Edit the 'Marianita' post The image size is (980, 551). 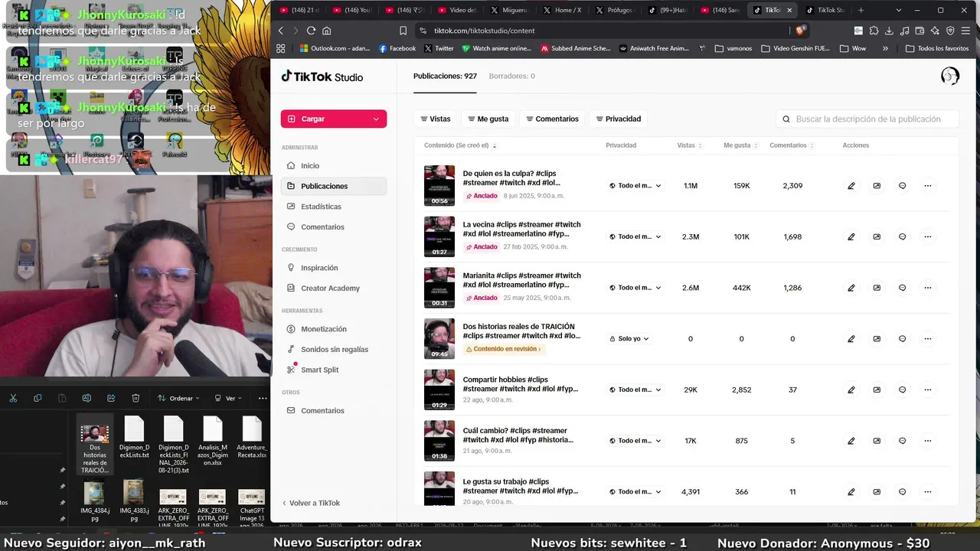pos(851,288)
